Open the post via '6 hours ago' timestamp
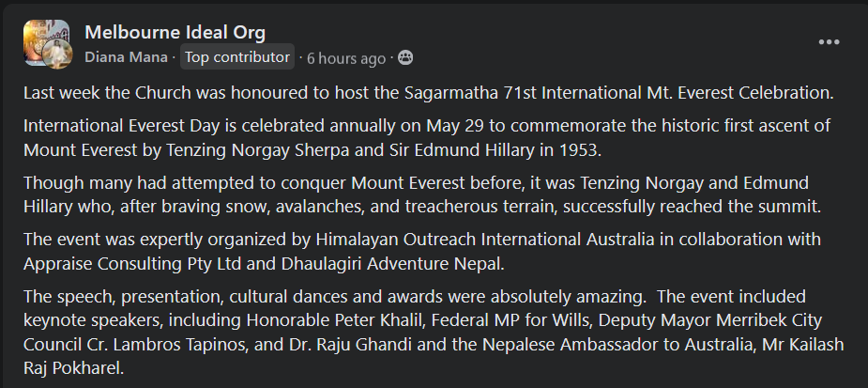868x388 pixels. [345, 57]
